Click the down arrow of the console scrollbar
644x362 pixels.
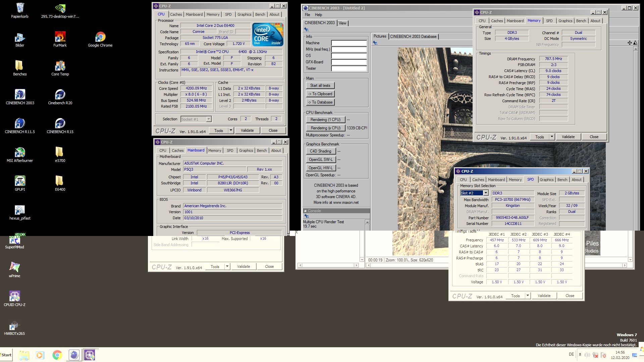(x=362, y=260)
